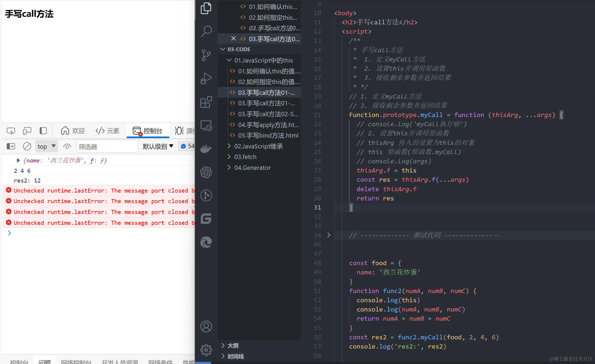The image size is (595, 364).
Task: Open the Docker panel icon
Action: [x=206, y=148]
